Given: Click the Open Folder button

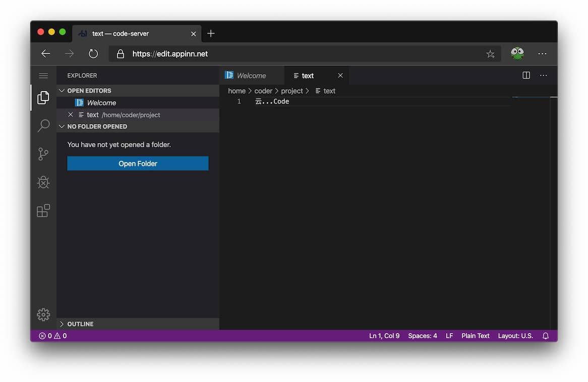Looking at the screenshot, I should 138,163.
